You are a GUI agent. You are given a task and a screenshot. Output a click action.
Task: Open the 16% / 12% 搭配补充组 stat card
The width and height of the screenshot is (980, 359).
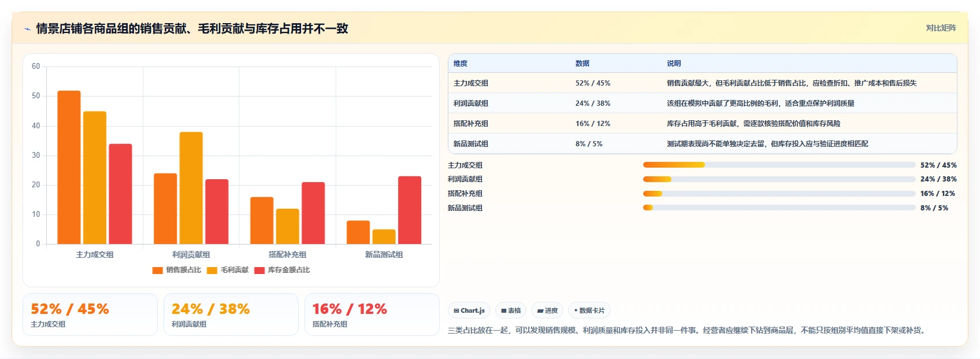click(x=372, y=314)
